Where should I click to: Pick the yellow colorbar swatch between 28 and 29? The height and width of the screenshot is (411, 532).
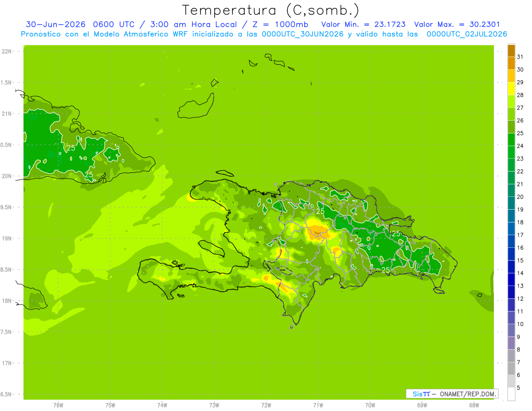point(511,89)
